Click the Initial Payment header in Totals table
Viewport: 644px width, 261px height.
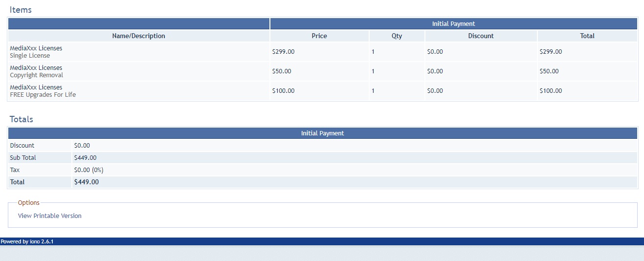tap(323, 133)
